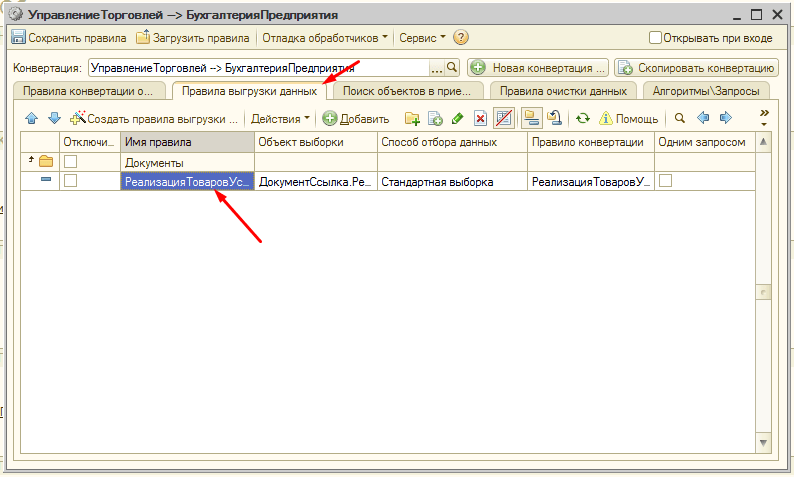Click the РеализацияТоваровУ... conversion rule cell
Image resolution: width=794 pixels, height=477 pixels.
pos(591,181)
